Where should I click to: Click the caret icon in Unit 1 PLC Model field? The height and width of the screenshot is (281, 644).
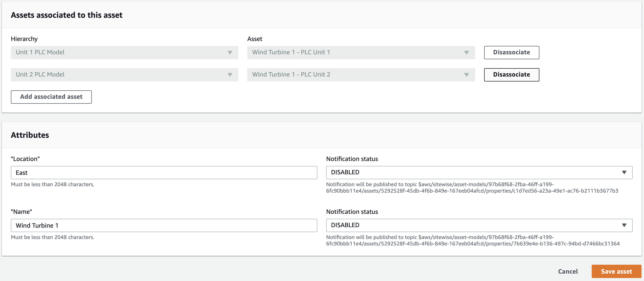coord(230,53)
